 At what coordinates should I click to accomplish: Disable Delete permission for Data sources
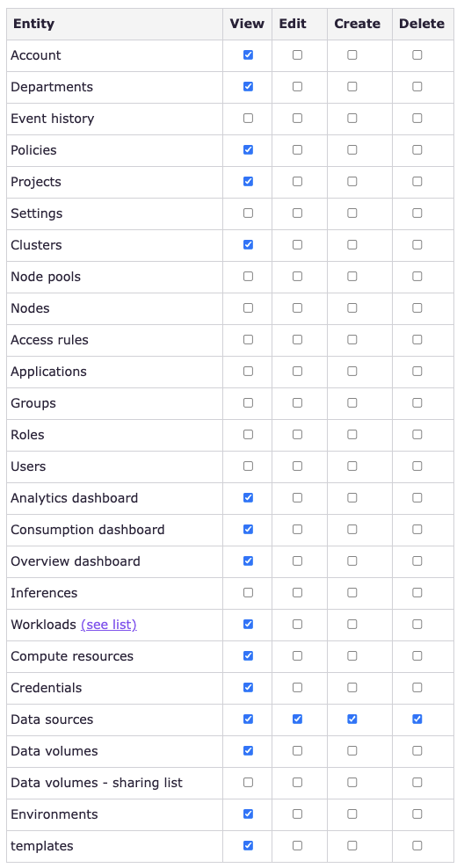click(417, 720)
